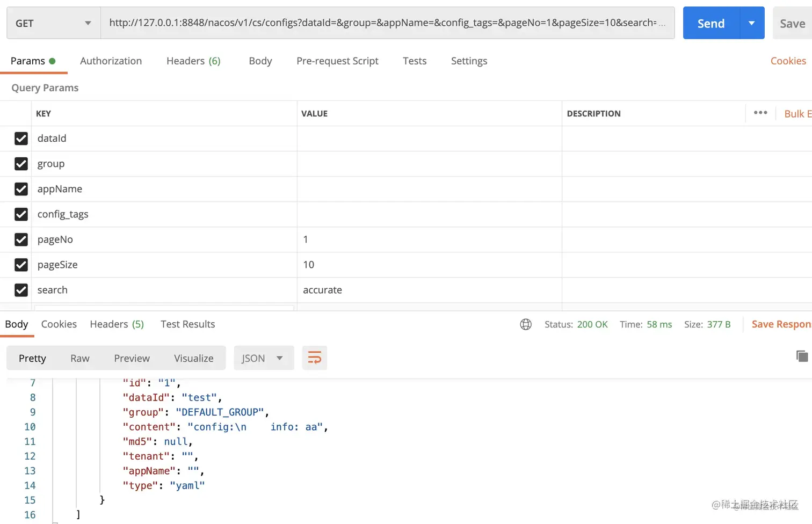Click the Send button
This screenshot has width=812, height=524.
tap(711, 23)
